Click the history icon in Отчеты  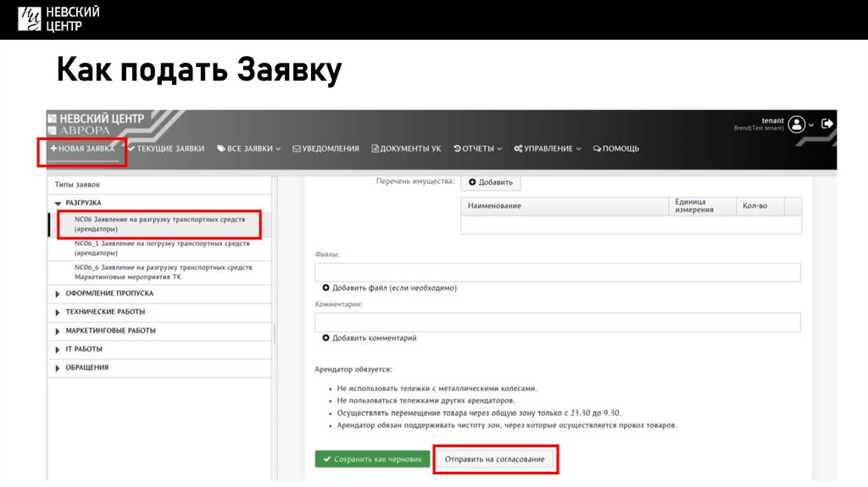click(x=457, y=148)
